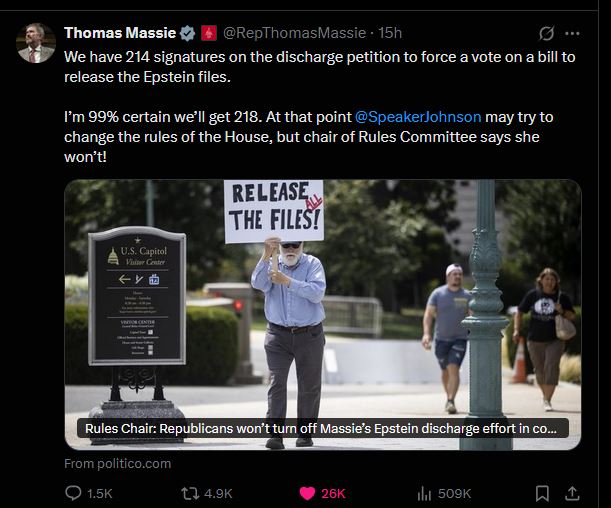
Task: Open the three-dot more menu
Action: coord(572,34)
